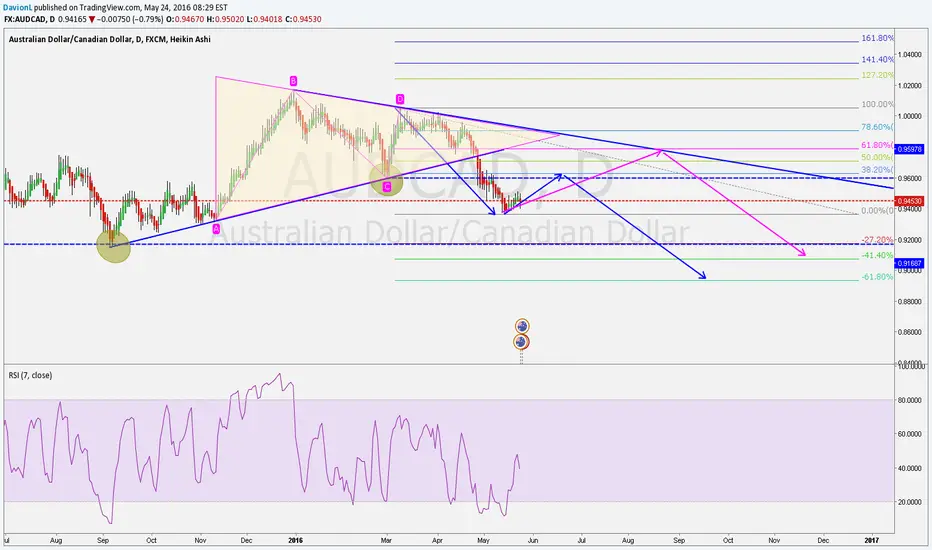Click the May label on time axis
The width and height of the screenshot is (932, 550).
483,540
